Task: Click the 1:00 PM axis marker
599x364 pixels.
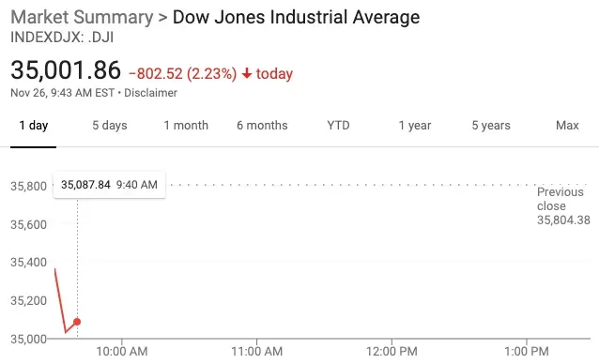Action: pos(527,351)
